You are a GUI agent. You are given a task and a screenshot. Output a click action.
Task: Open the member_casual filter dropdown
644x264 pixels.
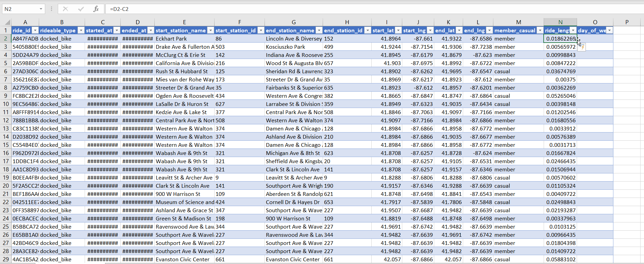pyautogui.click(x=540, y=30)
